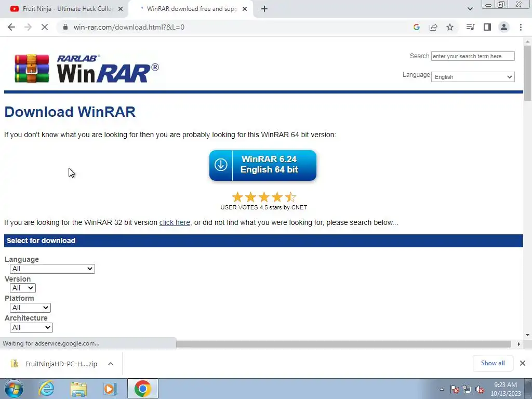The image size is (532, 399).
Task: Click the 'Download WinRAR' page heading
Action: pos(70,112)
